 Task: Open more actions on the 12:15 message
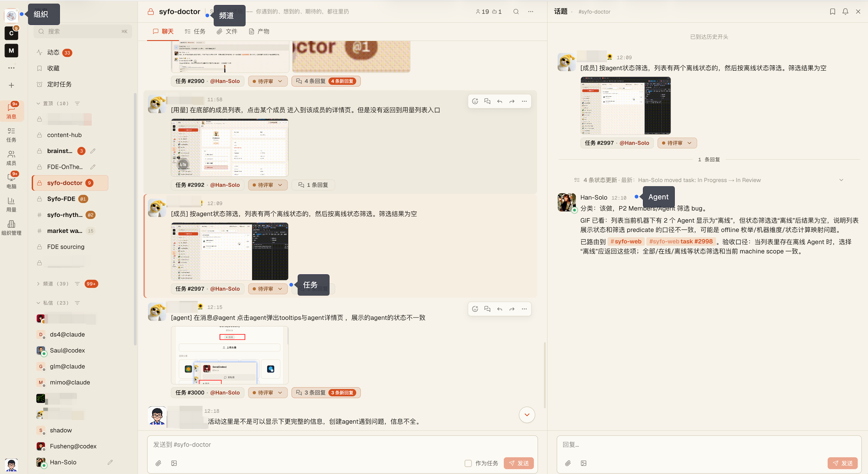tap(524, 309)
